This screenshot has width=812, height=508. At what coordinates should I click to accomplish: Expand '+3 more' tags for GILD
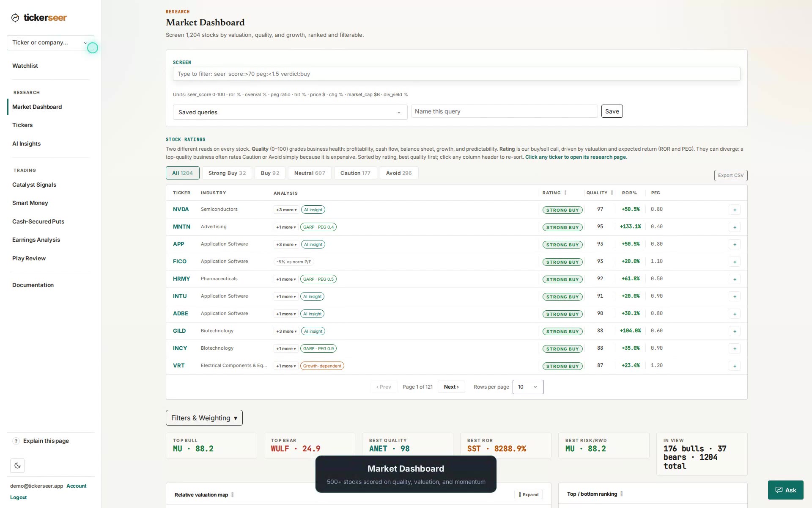286,331
